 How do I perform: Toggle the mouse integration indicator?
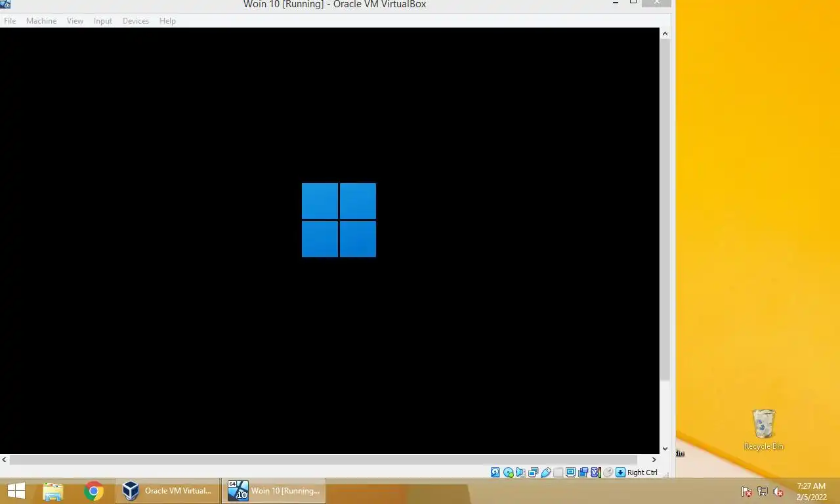[x=608, y=472]
